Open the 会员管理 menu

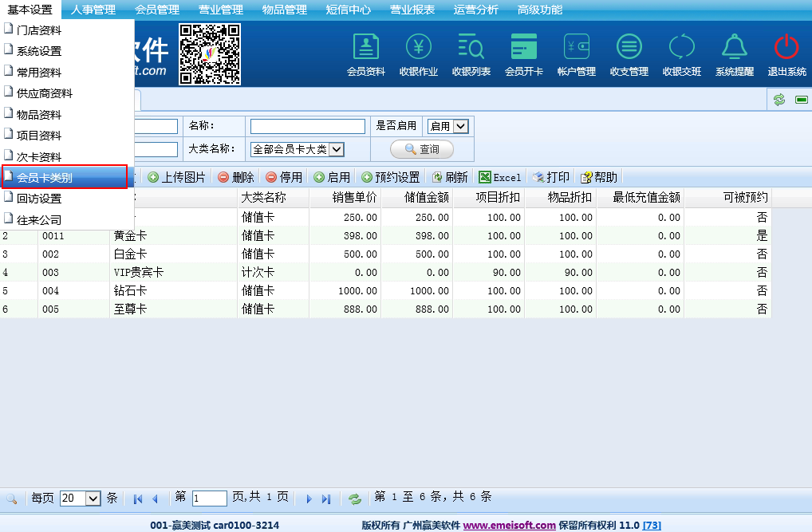156,10
